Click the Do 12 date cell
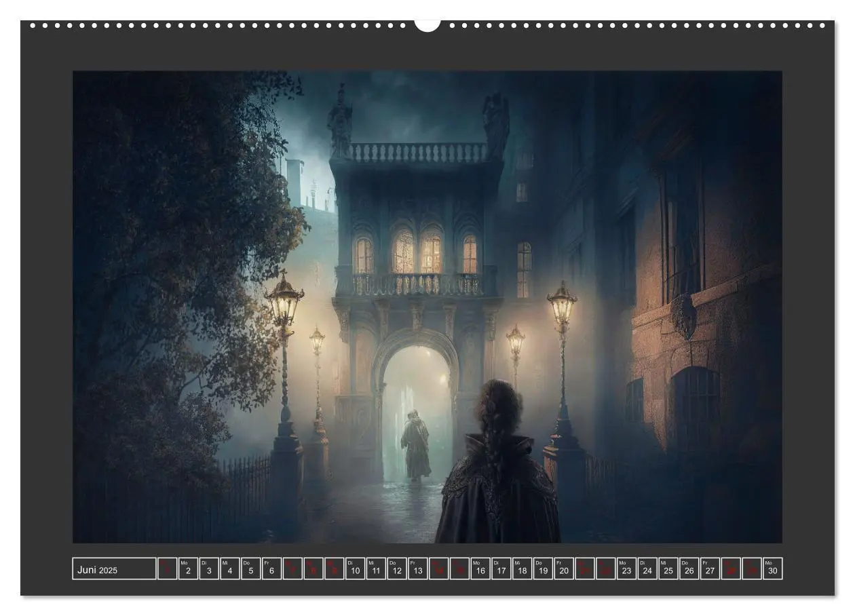 pyautogui.click(x=397, y=569)
